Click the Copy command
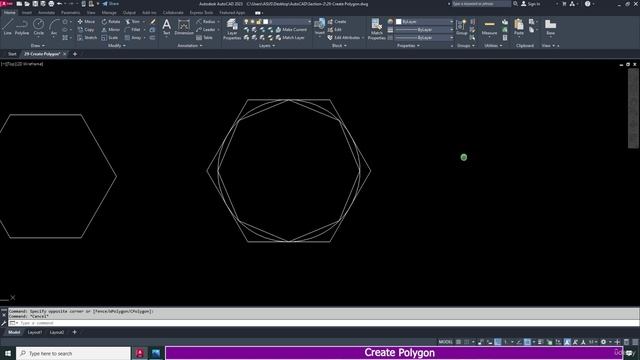Screen dimensions: 640x360 (86, 29)
